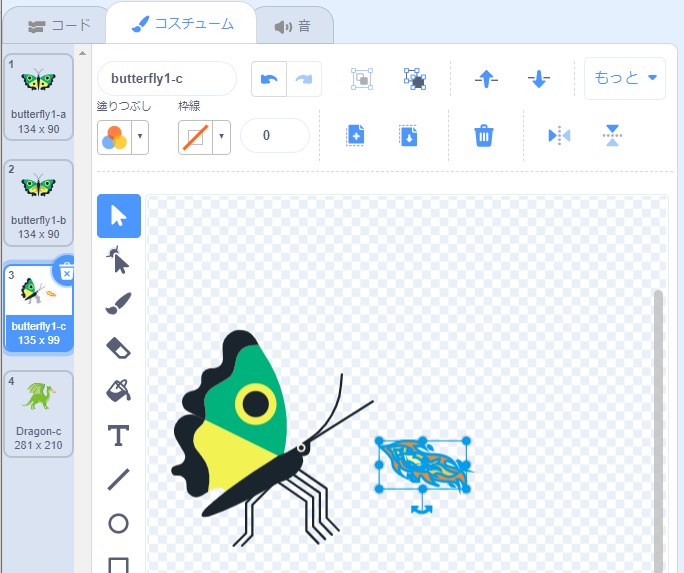This screenshot has width=684, height=573.
Task: Select costume Dragon-c thumbnail
Action: tap(38, 414)
